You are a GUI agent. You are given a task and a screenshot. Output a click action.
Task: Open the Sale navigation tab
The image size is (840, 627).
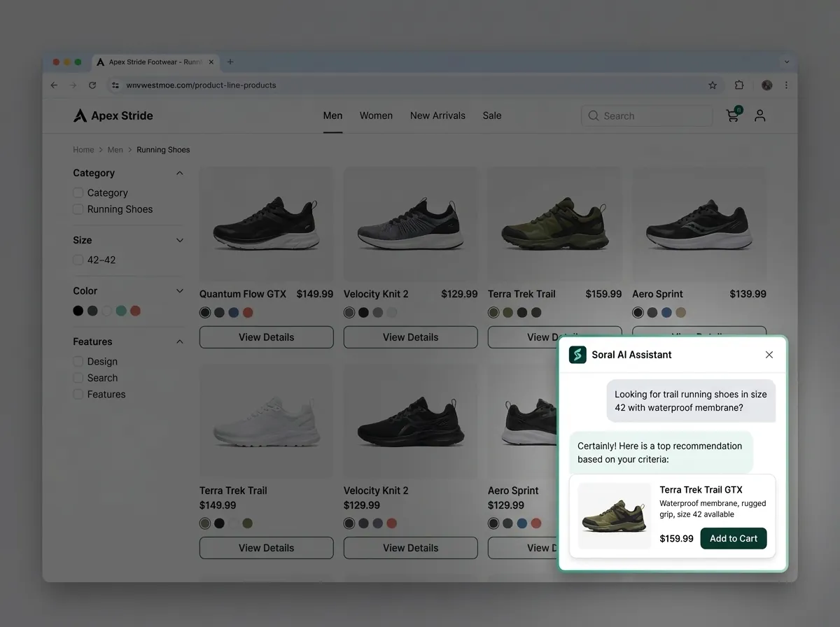[x=492, y=115]
